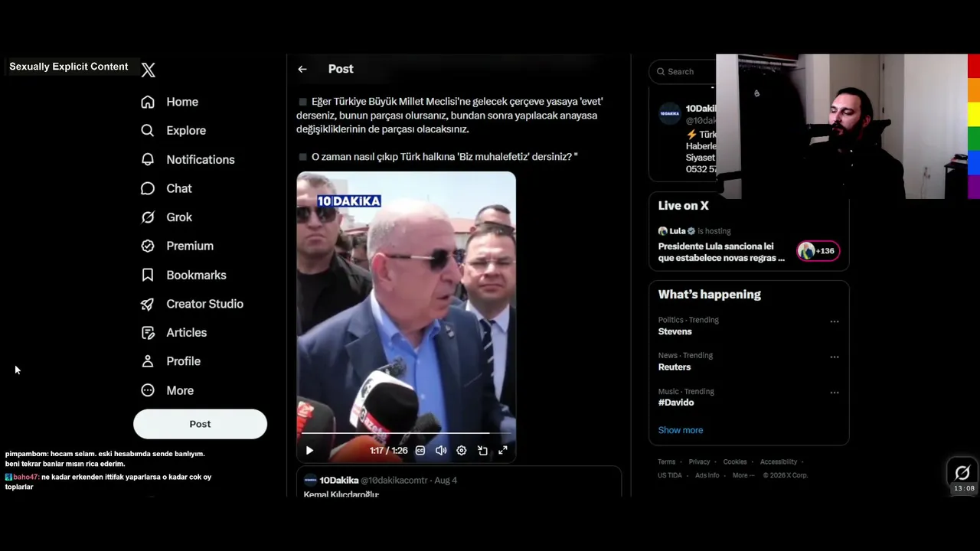
Task: Open options menu for #Davido trend
Action: coord(835,393)
